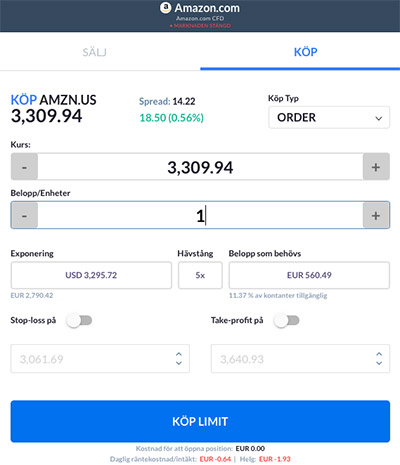Click the Belopp som behövs EUR 560.49 field

pos(309,275)
